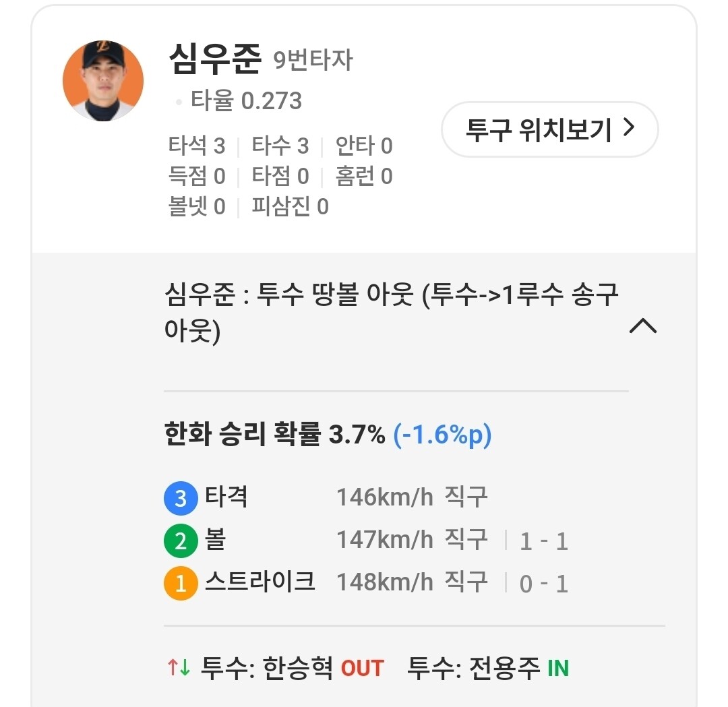728x707 pixels.
Task: Click the 한화 승리 확률 3.7% text
Action: click(274, 435)
